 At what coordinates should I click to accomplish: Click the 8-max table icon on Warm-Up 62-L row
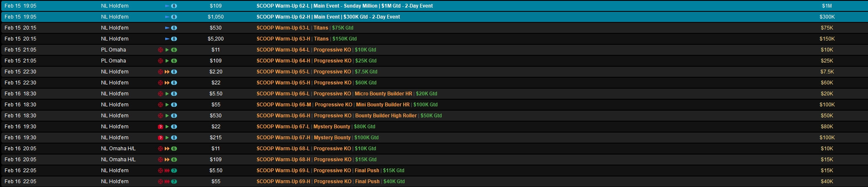174,6
